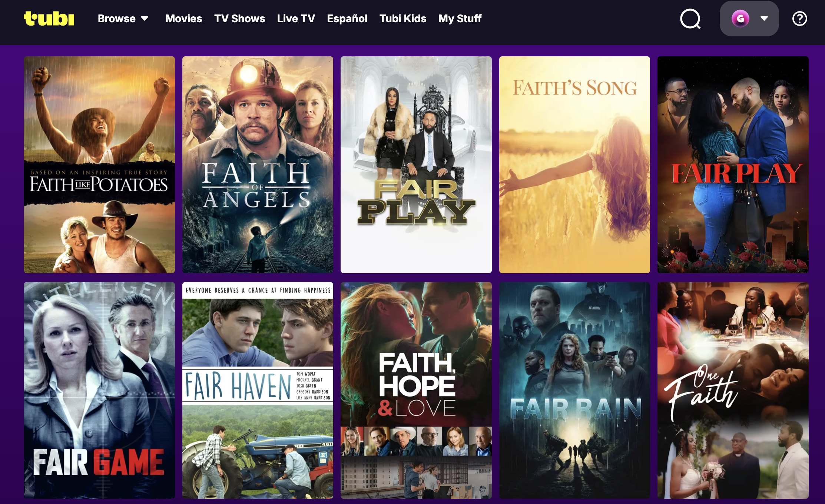The image size is (825, 504).
Task: Select the Faith of Angels movie poster
Action: [x=258, y=165]
